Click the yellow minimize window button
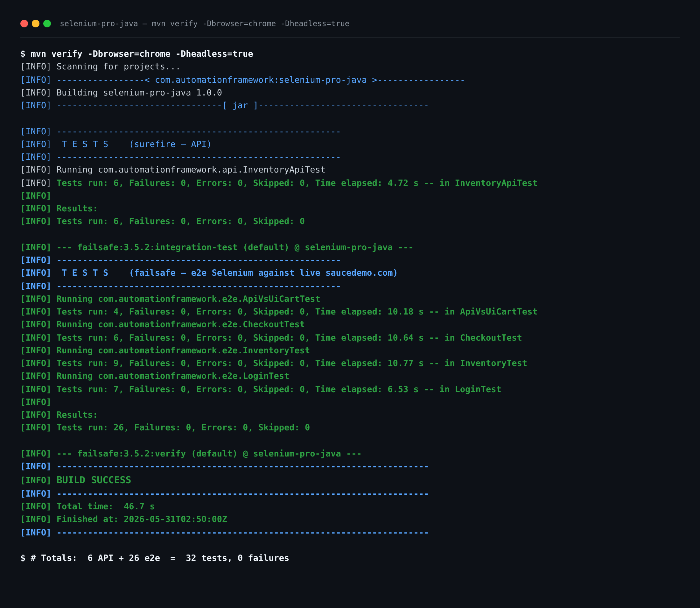 pyautogui.click(x=36, y=24)
